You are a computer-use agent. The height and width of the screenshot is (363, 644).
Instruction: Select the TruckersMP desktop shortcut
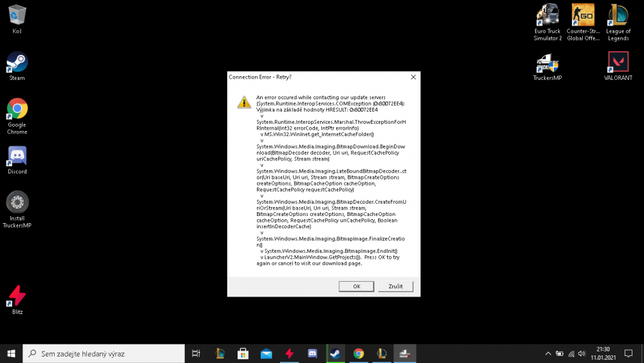547,66
